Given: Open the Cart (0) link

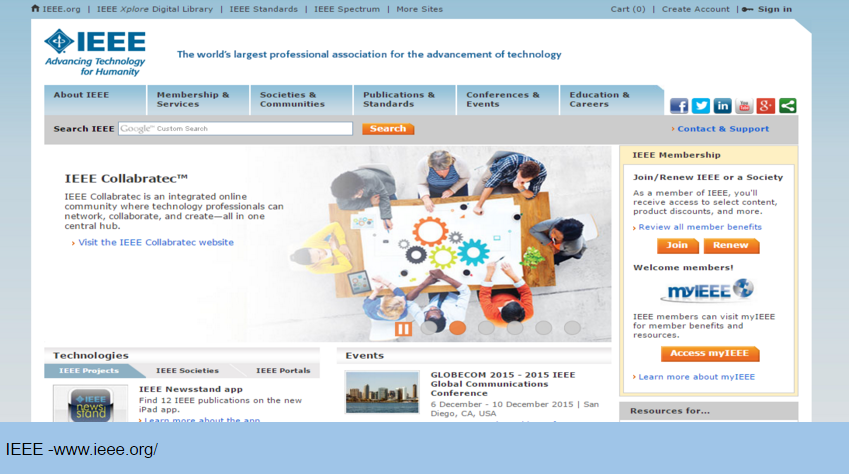Looking at the screenshot, I should click(628, 9).
